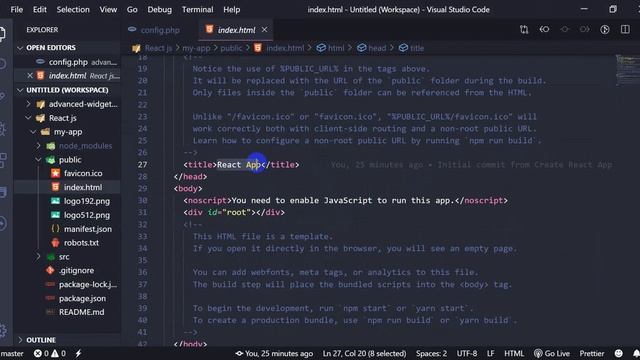Open the File menu
Image resolution: width=640 pixels, height=360 pixels.
click(x=16, y=9)
